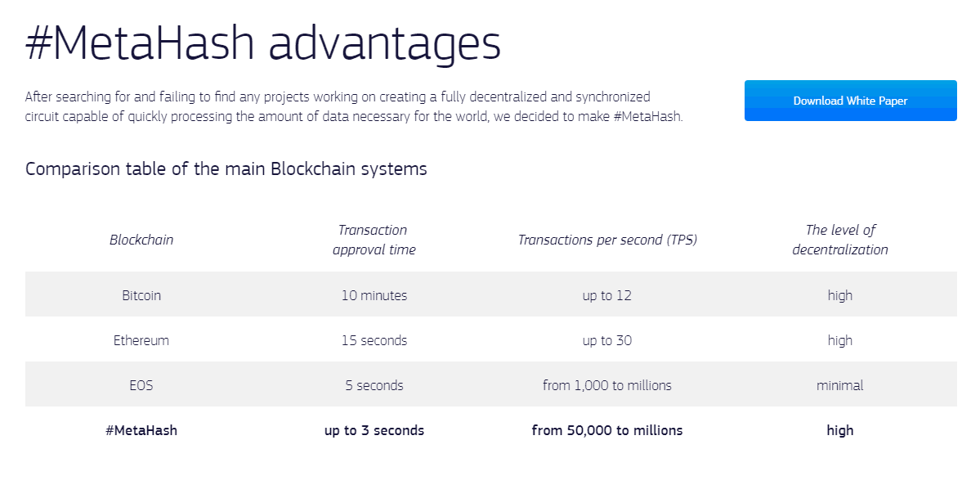Click the level of decentralization header

click(840, 240)
